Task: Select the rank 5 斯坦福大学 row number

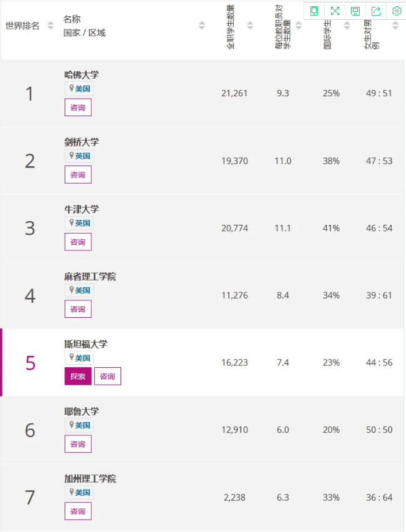Action: (30, 363)
